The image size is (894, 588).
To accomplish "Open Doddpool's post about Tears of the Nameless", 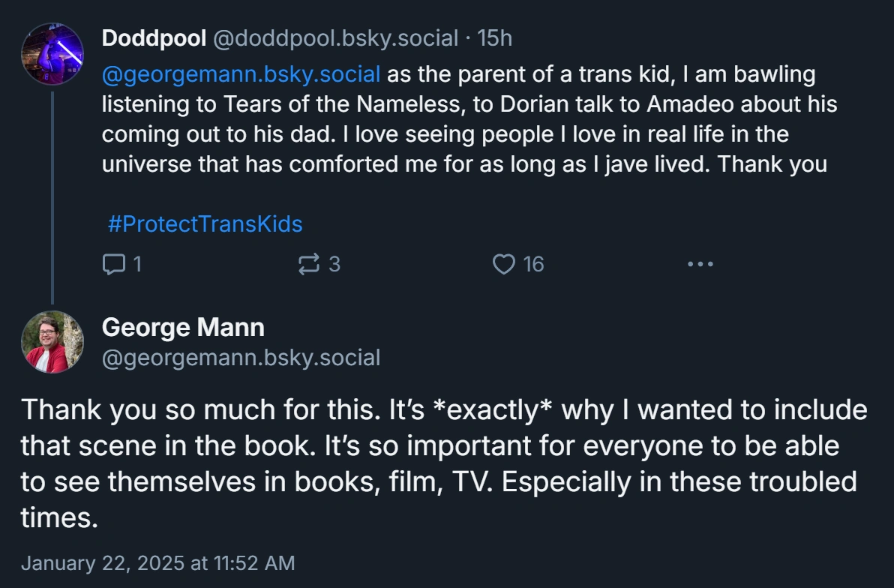I will tap(465, 133).
